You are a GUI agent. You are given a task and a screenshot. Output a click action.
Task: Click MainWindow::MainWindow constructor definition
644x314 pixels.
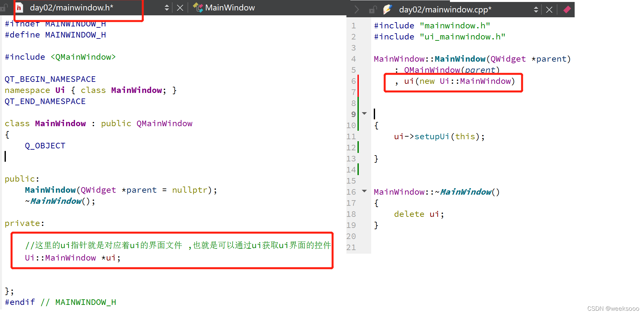click(x=472, y=59)
